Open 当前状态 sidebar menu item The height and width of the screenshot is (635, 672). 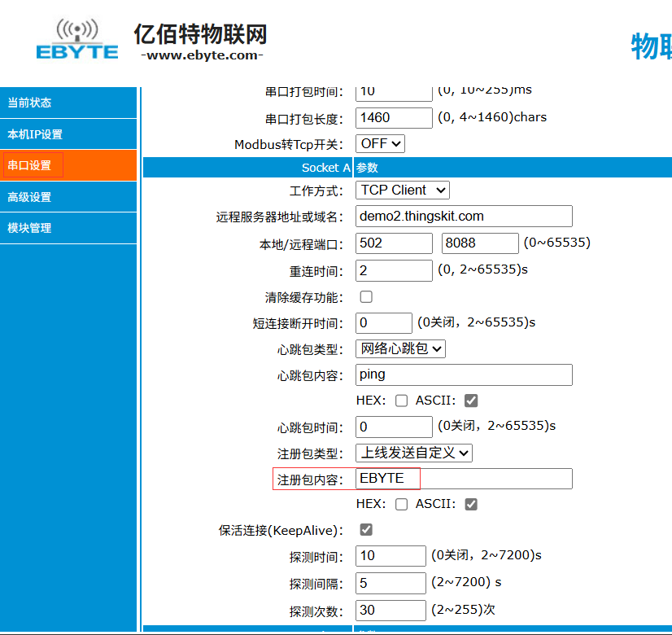(x=29, y=103)
